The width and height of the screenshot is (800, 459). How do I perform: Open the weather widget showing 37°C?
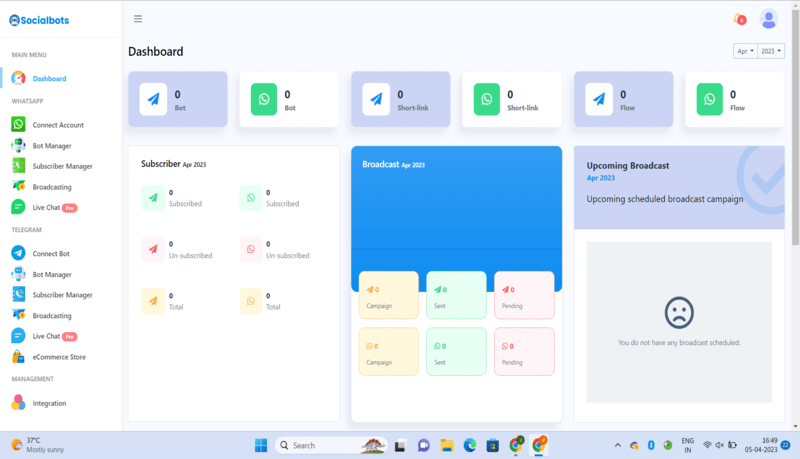pyautogui.click(x=38, y=445)
